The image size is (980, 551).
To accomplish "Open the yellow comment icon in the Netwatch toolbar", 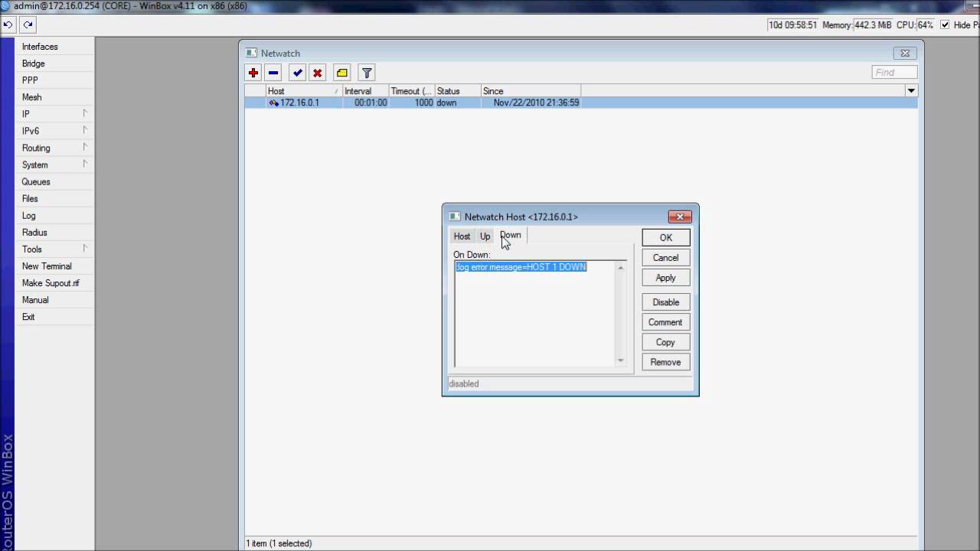I will [x=342, y=73].
